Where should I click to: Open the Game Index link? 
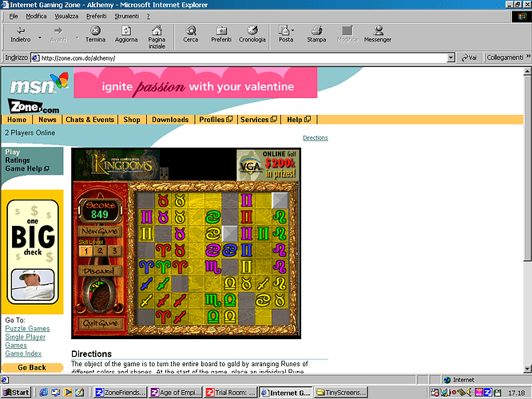(x=23, y=354)
